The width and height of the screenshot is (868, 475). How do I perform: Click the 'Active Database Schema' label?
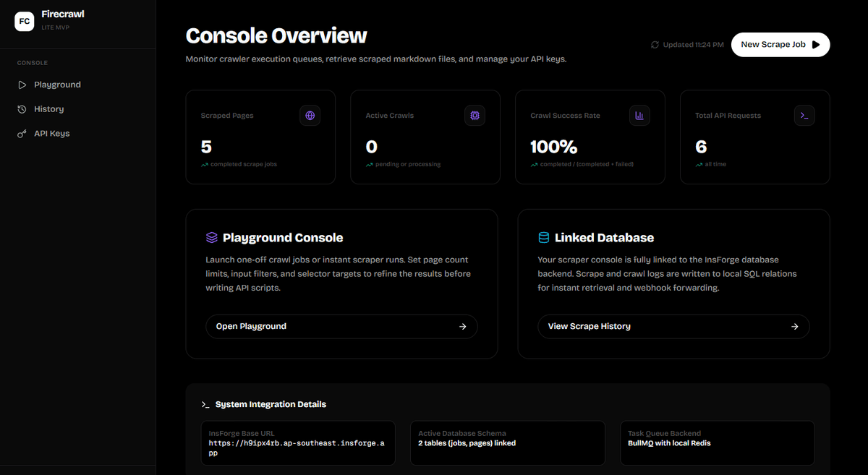click(462, 434)
